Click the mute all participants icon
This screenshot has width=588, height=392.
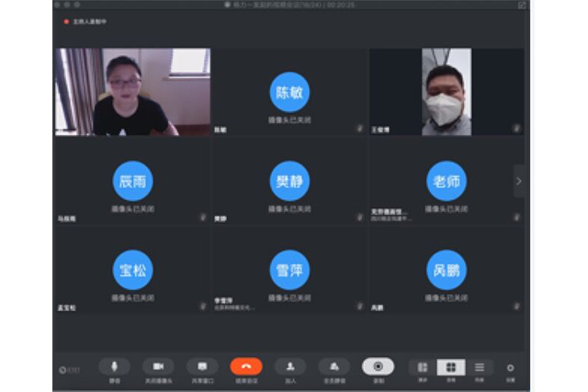click(334, 366)
